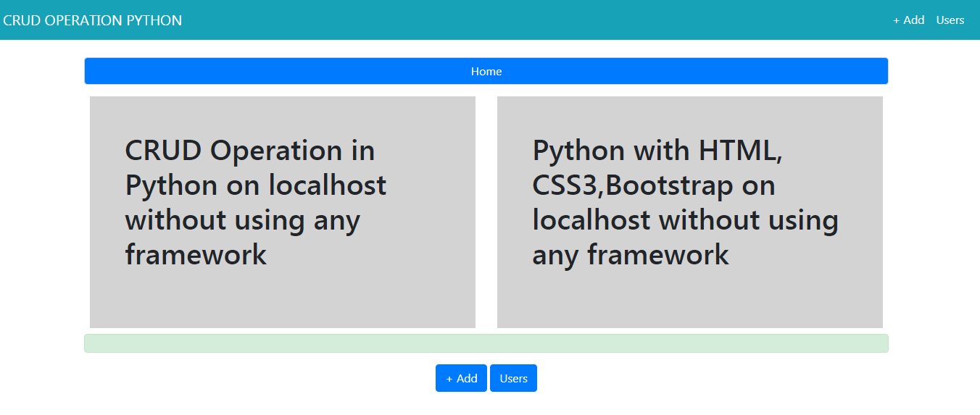Click the blue + Add button below the cards
Screen dimensions: 980x415
(x=461, y=378)
